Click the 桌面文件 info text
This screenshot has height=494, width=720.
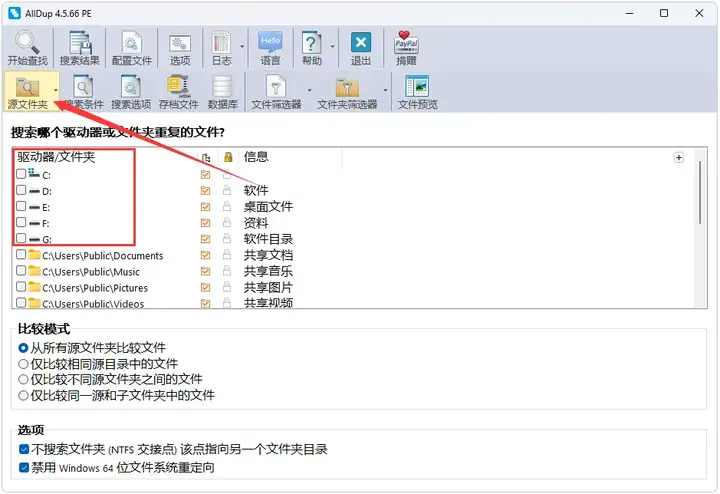click(x=268, y=207)
